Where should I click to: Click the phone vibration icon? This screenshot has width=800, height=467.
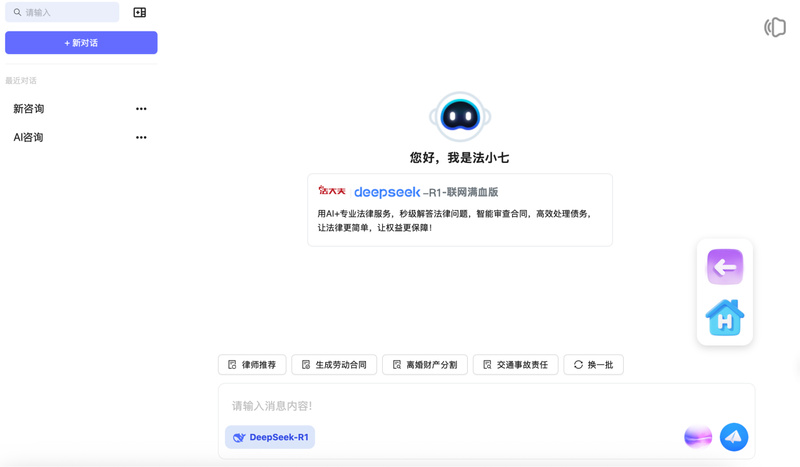775,27
